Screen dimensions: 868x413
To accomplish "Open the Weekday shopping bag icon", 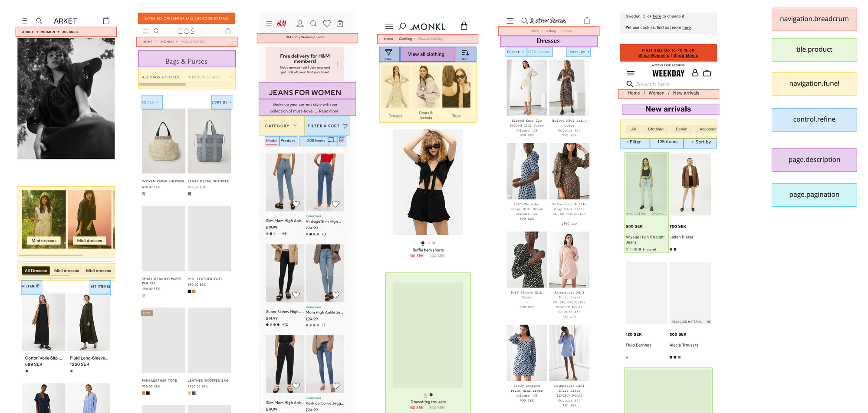I will tap(707, 73).
